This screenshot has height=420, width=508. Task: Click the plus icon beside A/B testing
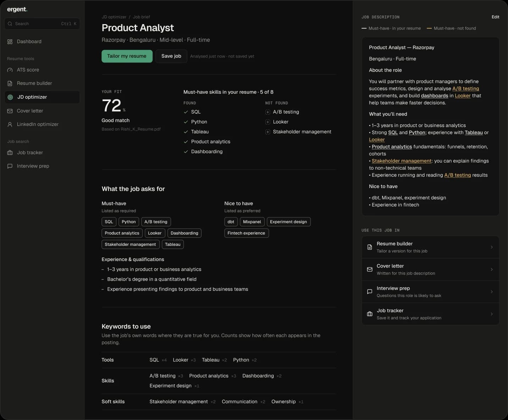pyautogui.click(x=268, y=112)
